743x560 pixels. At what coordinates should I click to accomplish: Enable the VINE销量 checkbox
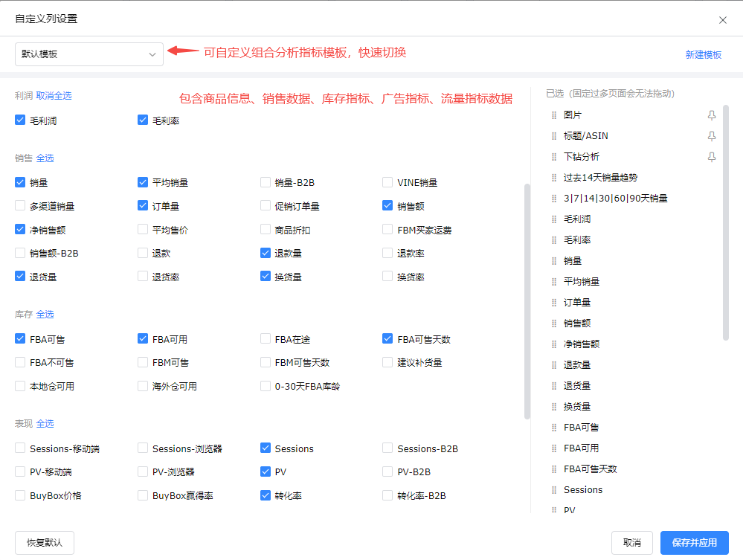click(387, 182)
